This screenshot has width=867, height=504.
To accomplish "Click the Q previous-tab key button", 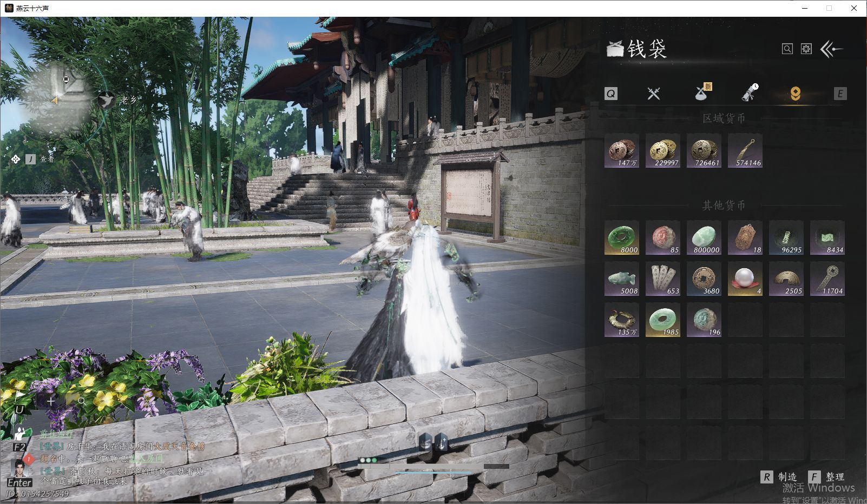I will click(x=610, y=94).
